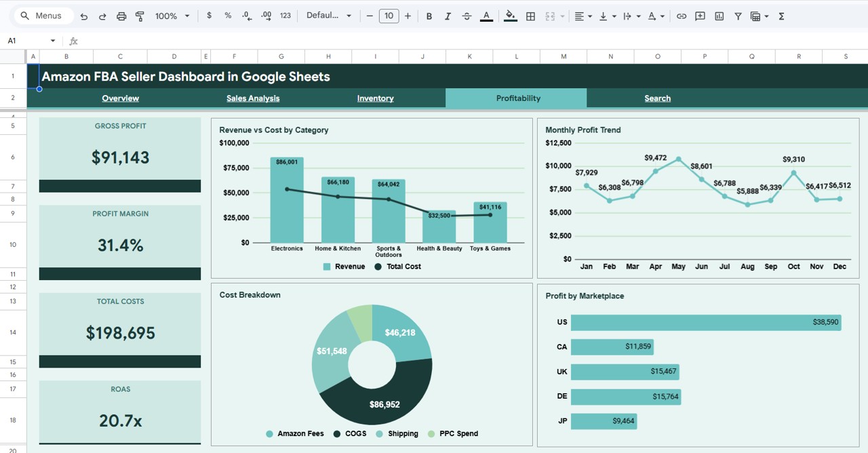This screenshot has height=453, width=868.
Task: Toggle italic formatting
Action: tap(448, 16)
